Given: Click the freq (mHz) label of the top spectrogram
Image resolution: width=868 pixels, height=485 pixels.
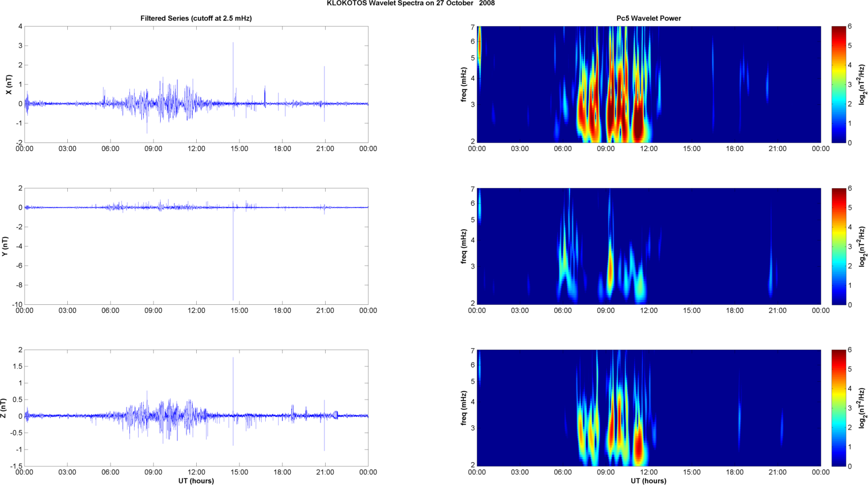Looking at the screenshot, I should coord(464,84).
